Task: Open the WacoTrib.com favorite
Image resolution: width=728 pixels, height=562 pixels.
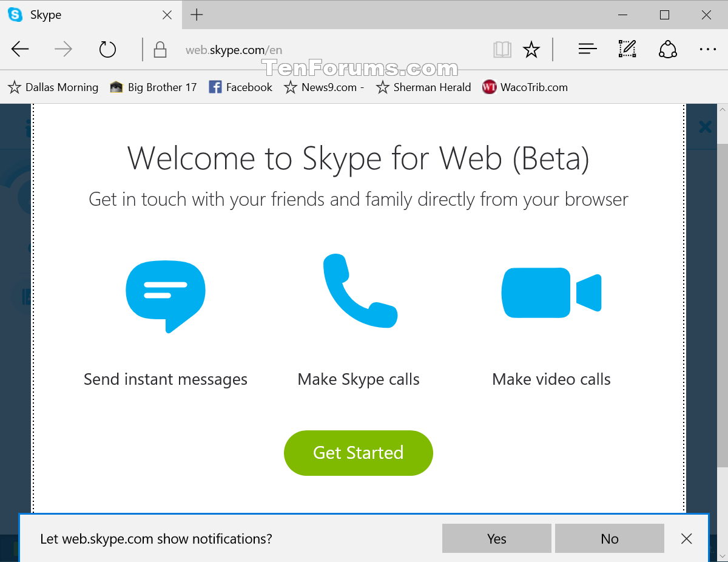Action: 525,87
